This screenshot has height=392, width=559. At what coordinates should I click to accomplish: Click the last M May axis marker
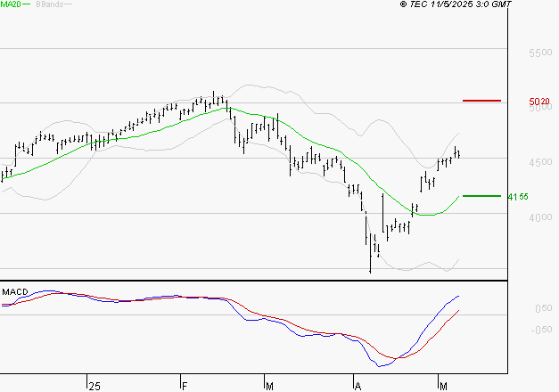pyautogui.click(x=443, y=387)
